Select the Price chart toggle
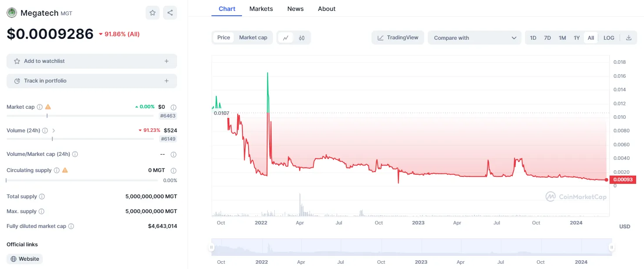The image size is (644, 269). click(224, 38)
